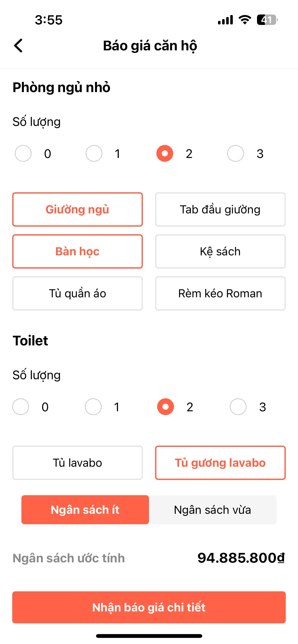Image resolution: width=298 pixels, height=644 pixels.
Task: Choose quantity 3 for Phòng ngủ nhỏ
Action: [x=236, y=153]
